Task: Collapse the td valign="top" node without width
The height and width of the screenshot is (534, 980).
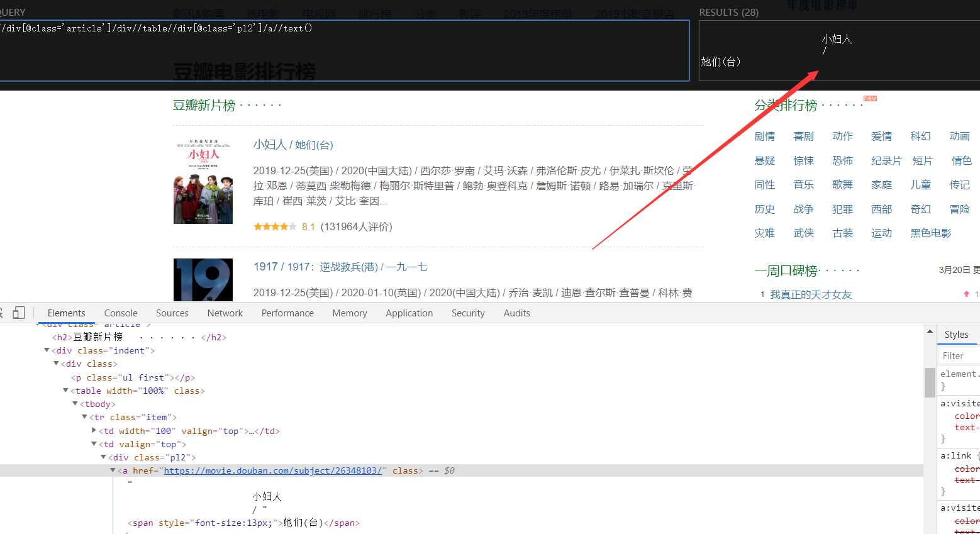Action: (94, 444)
